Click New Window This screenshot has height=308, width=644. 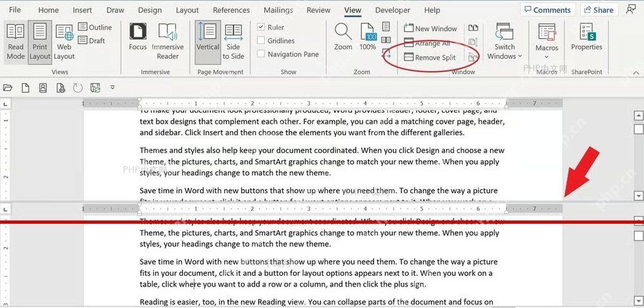(430, 28)
